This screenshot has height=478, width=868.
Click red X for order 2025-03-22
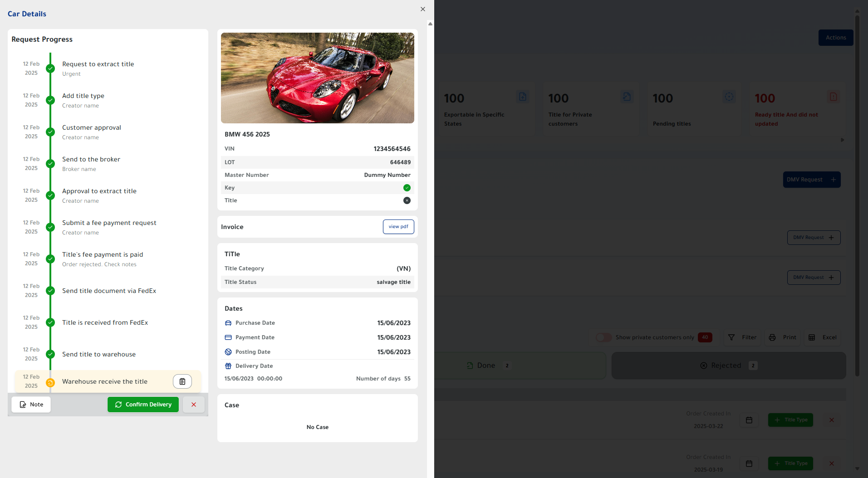click(x=832, y=420)
